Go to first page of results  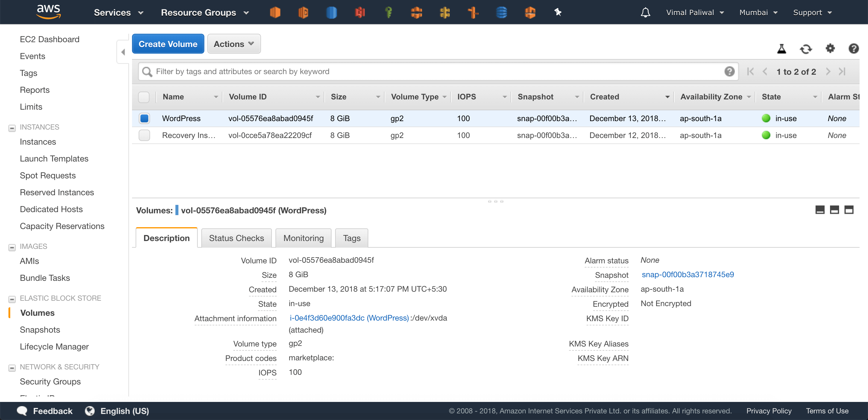coord(750,71)
